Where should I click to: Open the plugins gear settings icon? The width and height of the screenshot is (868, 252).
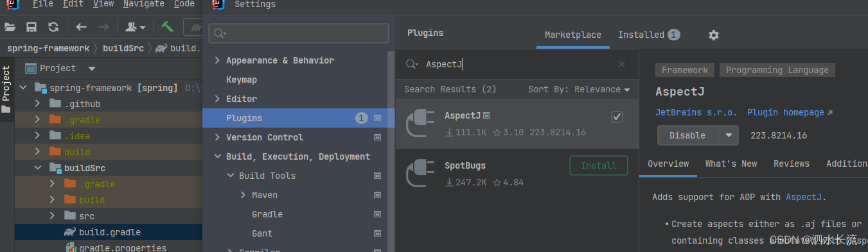click(714, 35)
